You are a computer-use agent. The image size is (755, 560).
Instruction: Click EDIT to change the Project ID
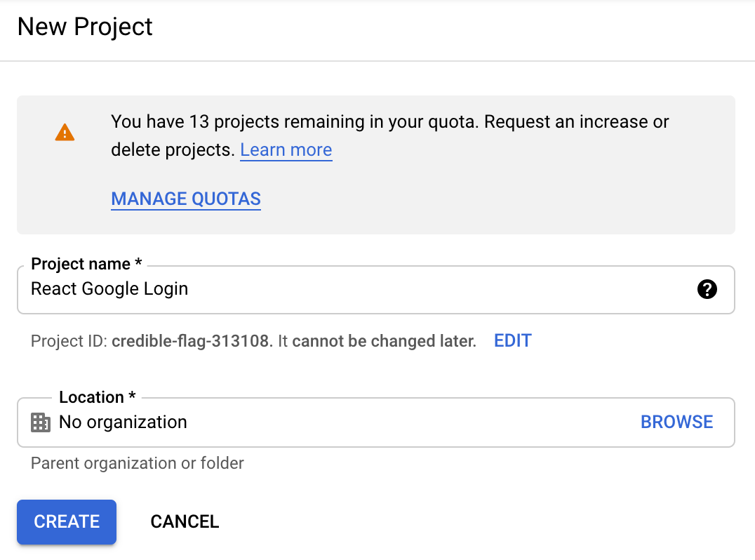click(x=512, y=340)
